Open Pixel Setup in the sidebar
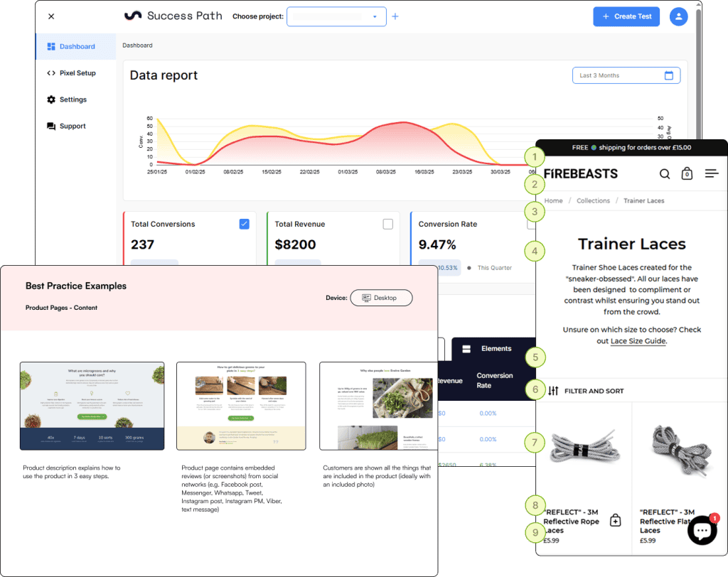The width and height of the screenshot is (728, 577). point(75,73)
